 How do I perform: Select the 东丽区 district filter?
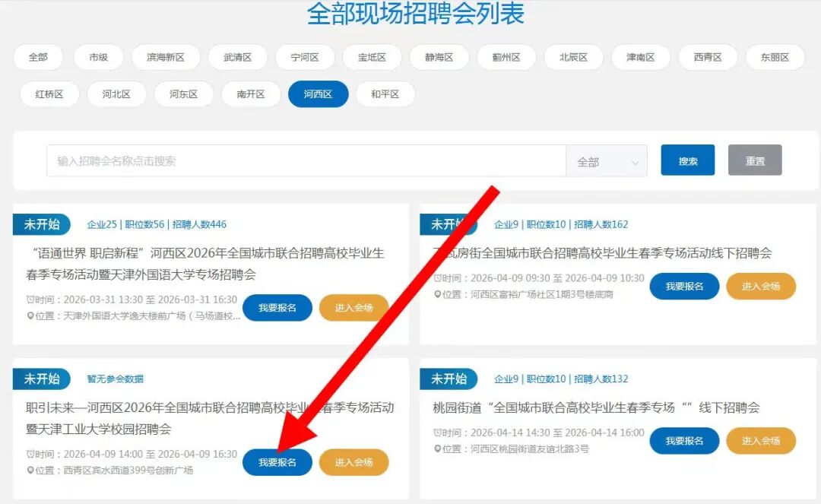(775, 57)
